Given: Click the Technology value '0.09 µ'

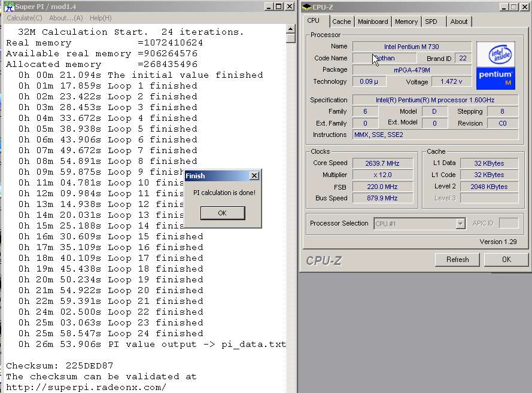Looking at the screenshot, I should point(369,81).
